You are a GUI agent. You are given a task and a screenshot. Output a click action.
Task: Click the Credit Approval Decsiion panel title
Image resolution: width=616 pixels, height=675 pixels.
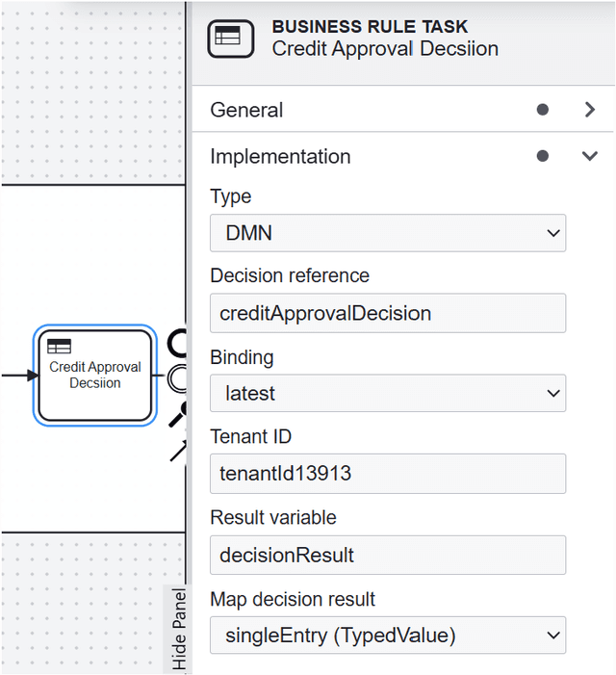click(385, 48)
